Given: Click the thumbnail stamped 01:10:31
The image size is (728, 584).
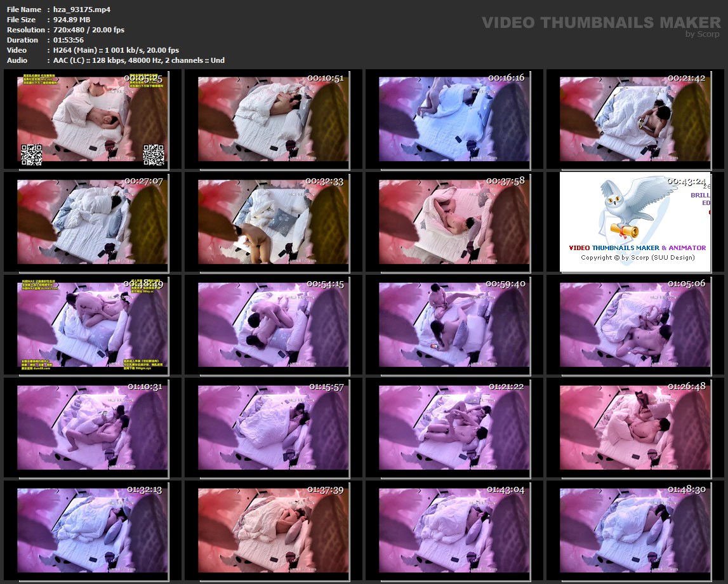Looking at the screenshot, I should pos(93,428).
